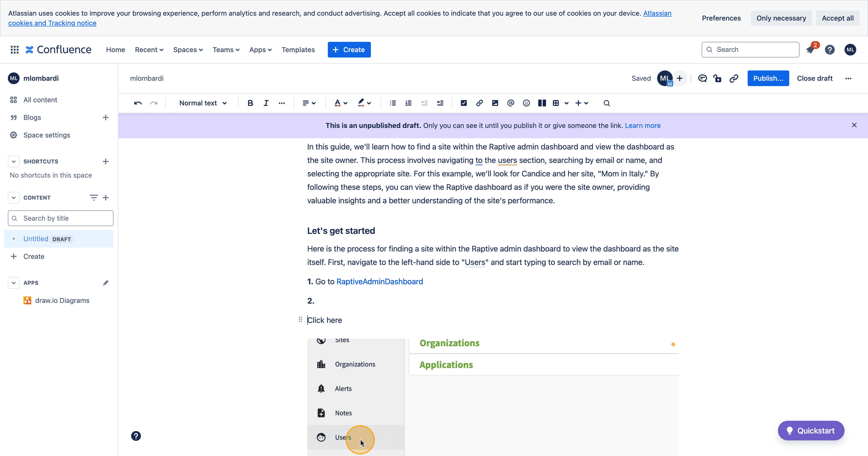Viewport: 868px width, 456px height.
Task: Click the undo arrow in editor toolbar
Action: coord(138,103)
